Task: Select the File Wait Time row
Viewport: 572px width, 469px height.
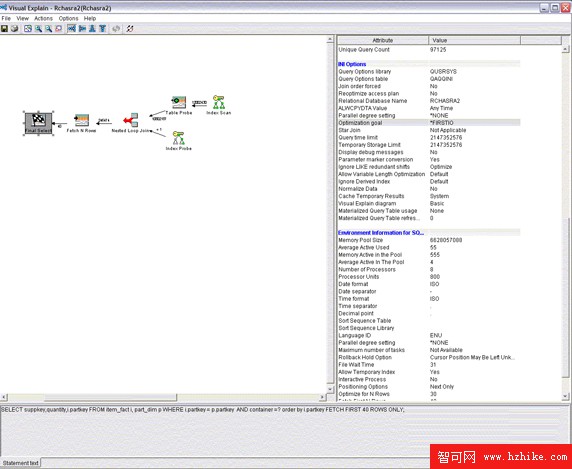Action: [x=429, y=365]
